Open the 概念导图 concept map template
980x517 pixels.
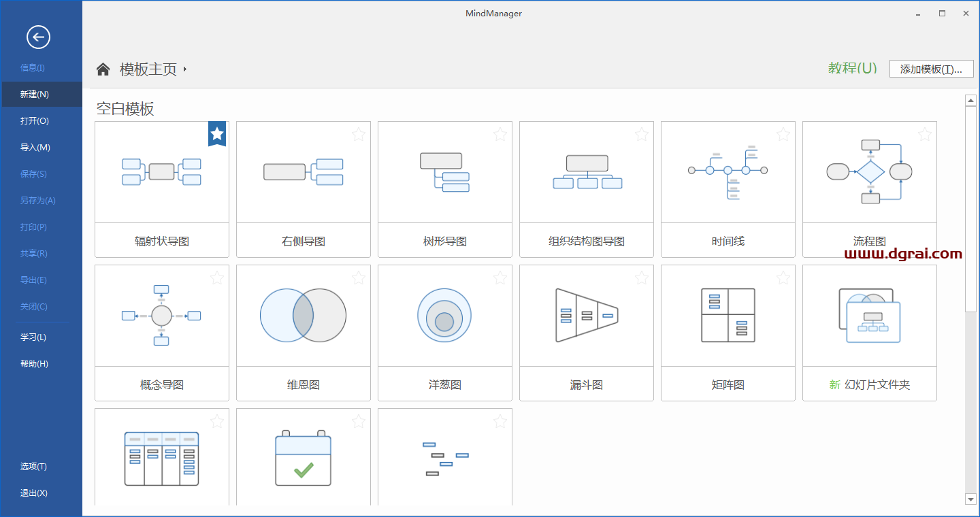[162, 333]
